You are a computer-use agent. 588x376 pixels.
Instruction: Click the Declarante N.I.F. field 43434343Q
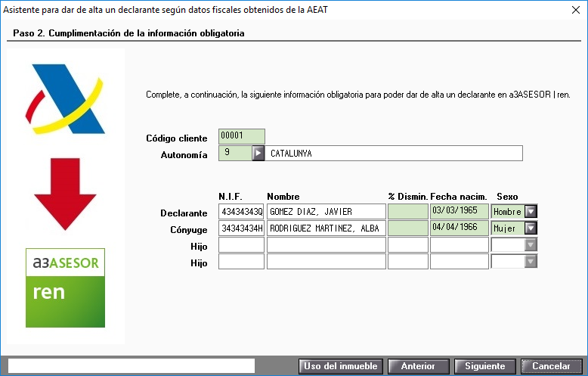[242, 212]
